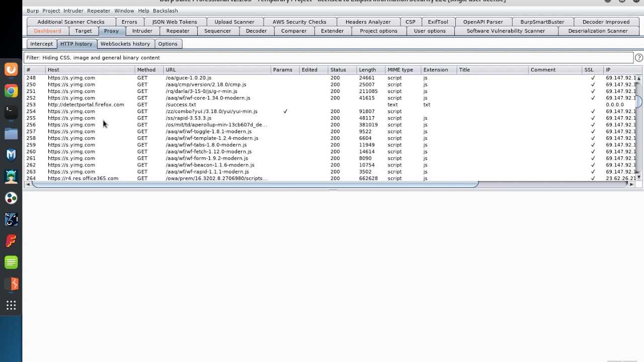This screenshot has height=362, width=644.
Task: Click the scroll-down arrow of the history table
Action: click(x=639, y=177)
